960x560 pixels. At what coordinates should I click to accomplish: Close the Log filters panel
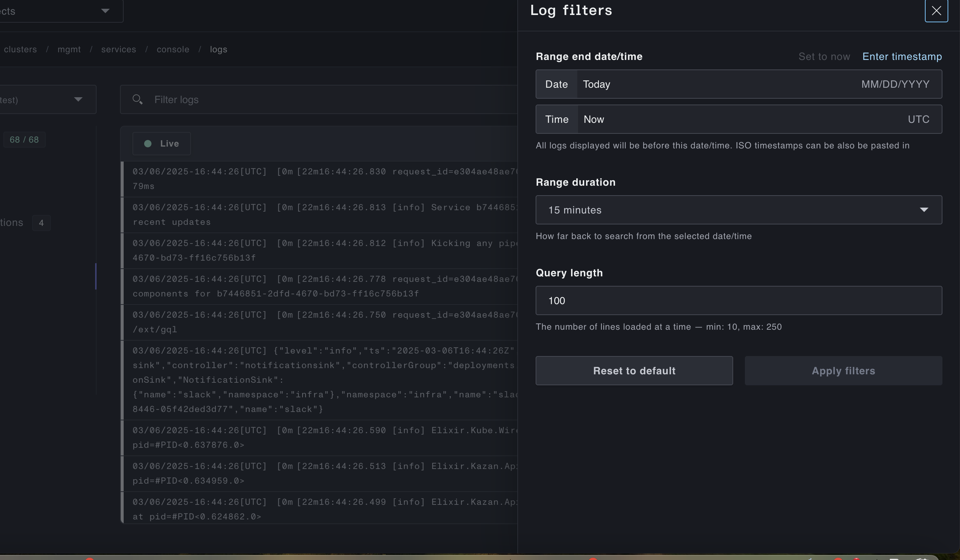coord(936,11)
